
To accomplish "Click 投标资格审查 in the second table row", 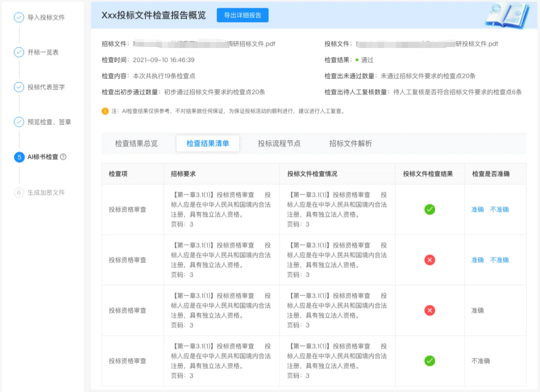I will coord(127,259).
